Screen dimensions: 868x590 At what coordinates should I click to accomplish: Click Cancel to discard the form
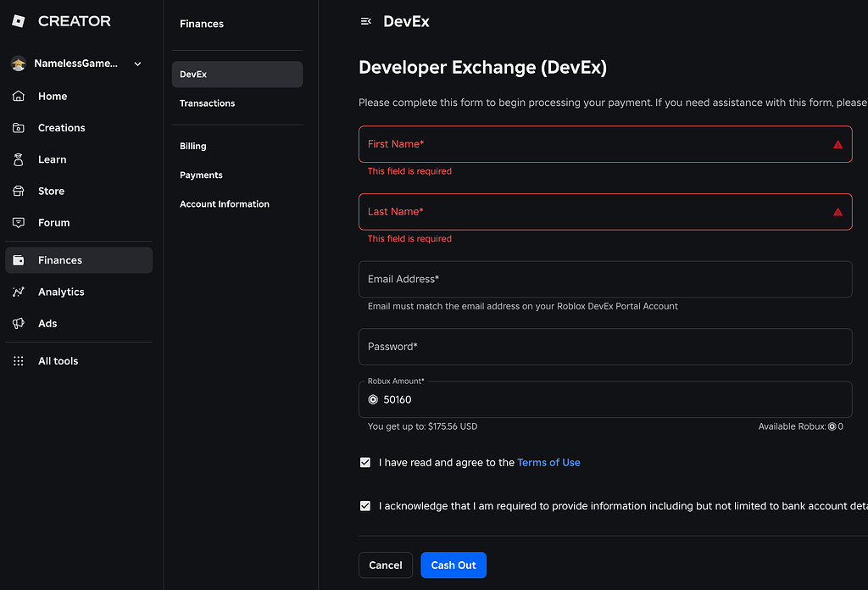point(386,565)
